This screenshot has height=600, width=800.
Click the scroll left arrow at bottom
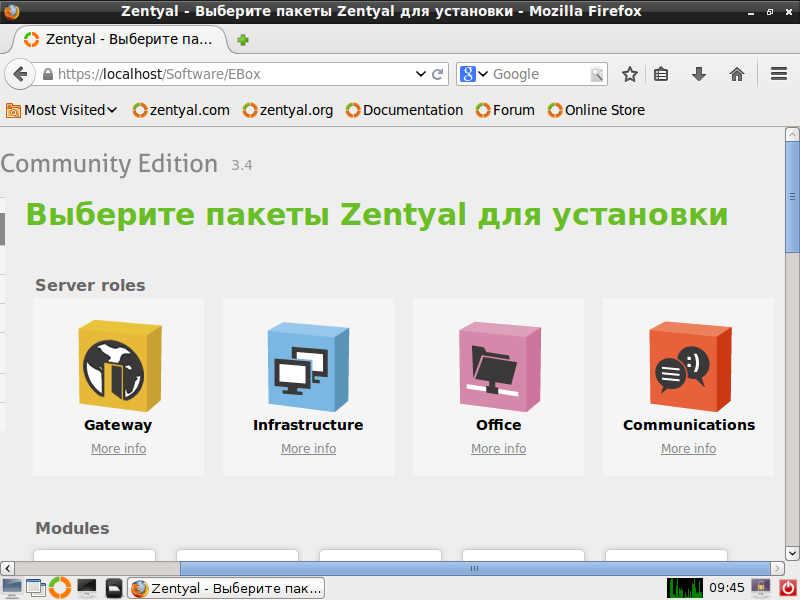pos(8,568)
